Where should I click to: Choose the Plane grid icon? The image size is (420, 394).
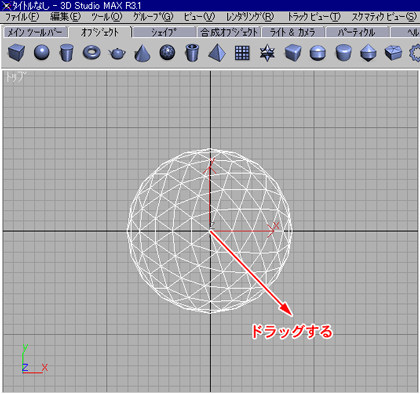click(x=242, y=53)
